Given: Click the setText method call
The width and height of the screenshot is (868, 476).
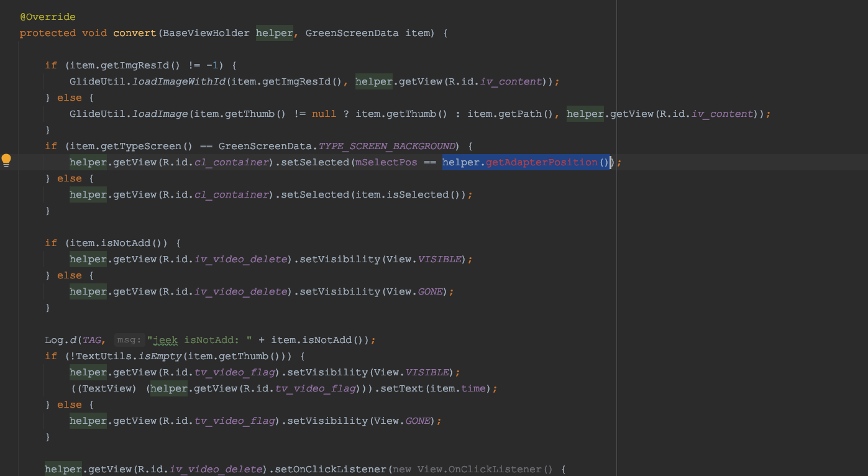Looking at the screenshot, I should [402, 388].
